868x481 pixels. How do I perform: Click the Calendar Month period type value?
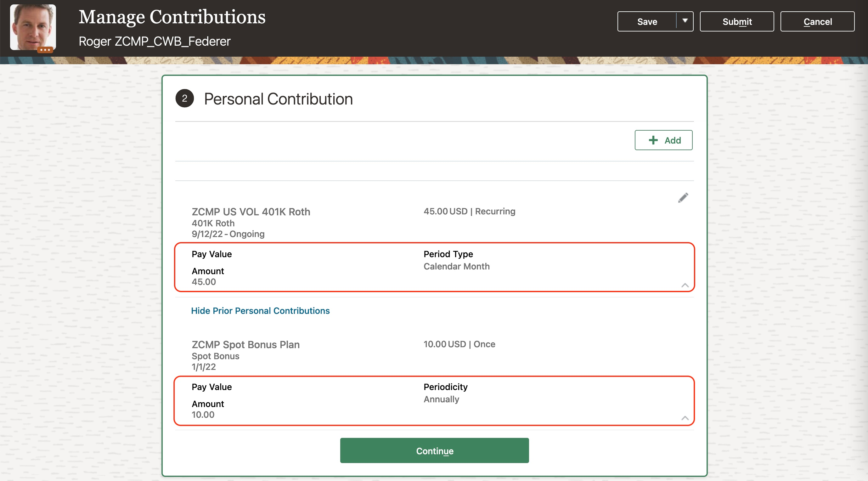click(456, 266)
